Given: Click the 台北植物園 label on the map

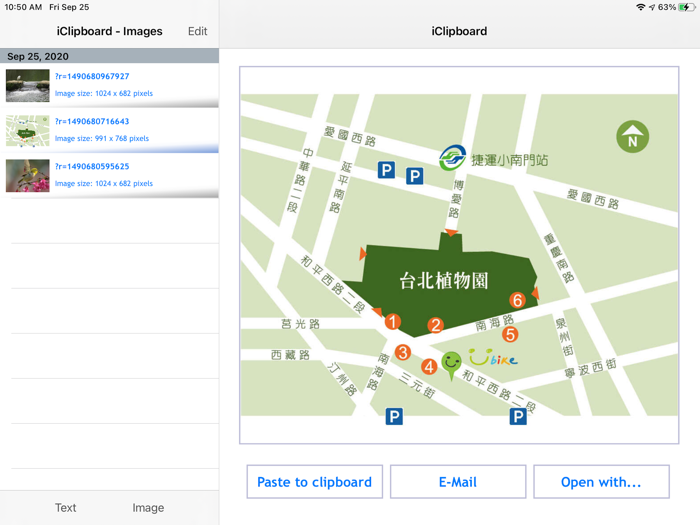Looking at the screenshot, I should (x=444, y=281).
